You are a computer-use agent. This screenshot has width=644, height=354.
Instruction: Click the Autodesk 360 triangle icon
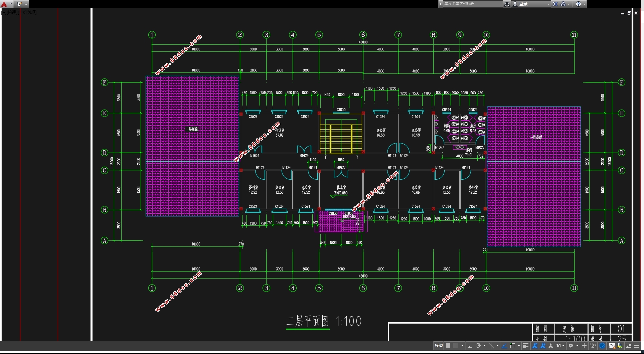pos(563,4)
